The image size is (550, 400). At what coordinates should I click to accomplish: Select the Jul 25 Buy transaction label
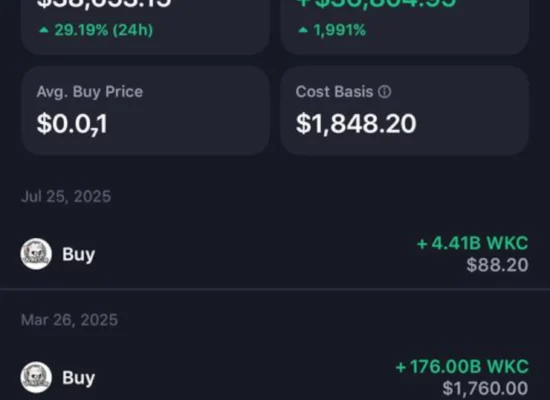(79, 254)
